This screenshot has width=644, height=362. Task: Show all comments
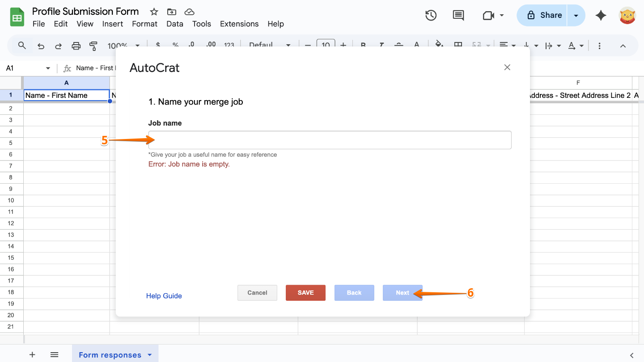click(x=458, y=15)
